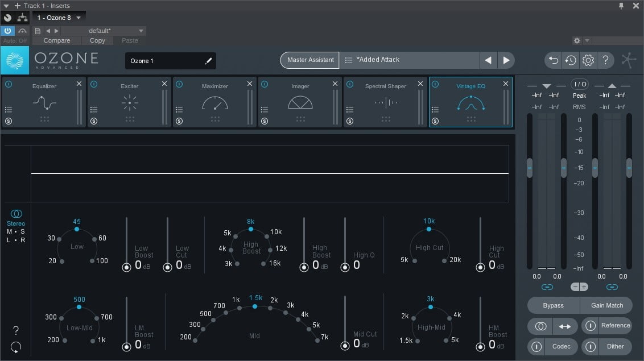
Task: Click the Gain Match button
Action: point(606,305)
